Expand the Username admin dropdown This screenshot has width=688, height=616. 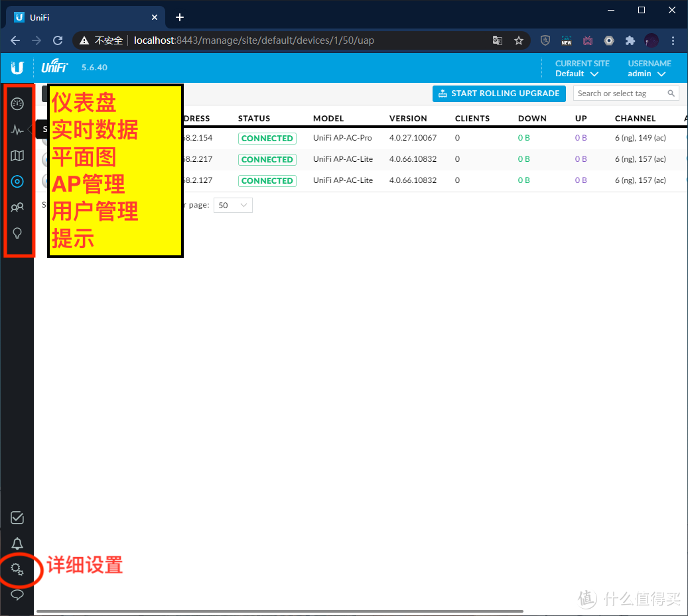pos(650,68)
